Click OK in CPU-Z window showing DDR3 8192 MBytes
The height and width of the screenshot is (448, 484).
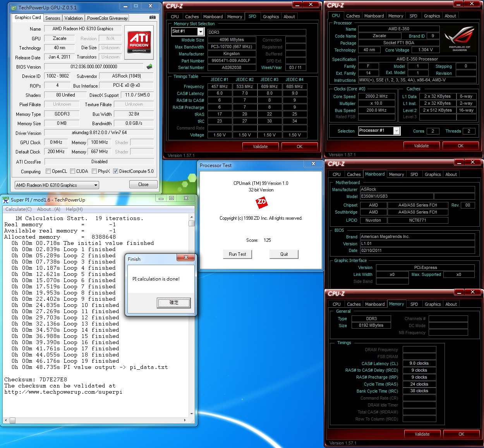point(461,434)
